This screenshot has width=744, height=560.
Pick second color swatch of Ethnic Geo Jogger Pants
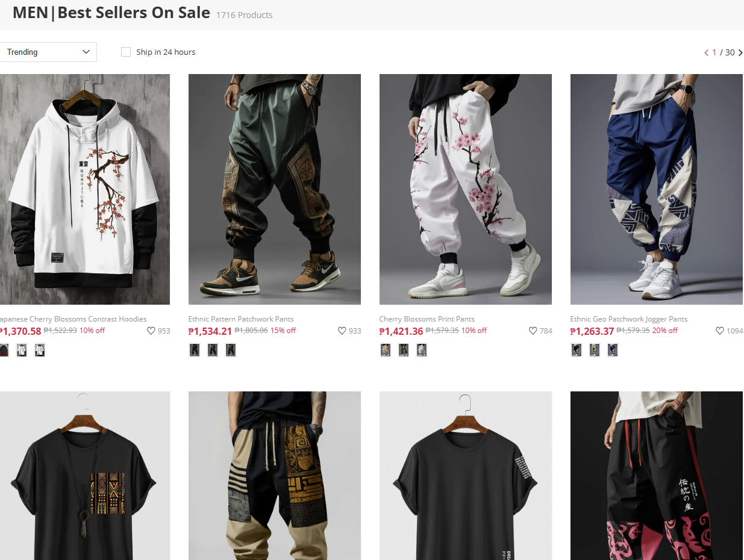[x=595, y=350]
